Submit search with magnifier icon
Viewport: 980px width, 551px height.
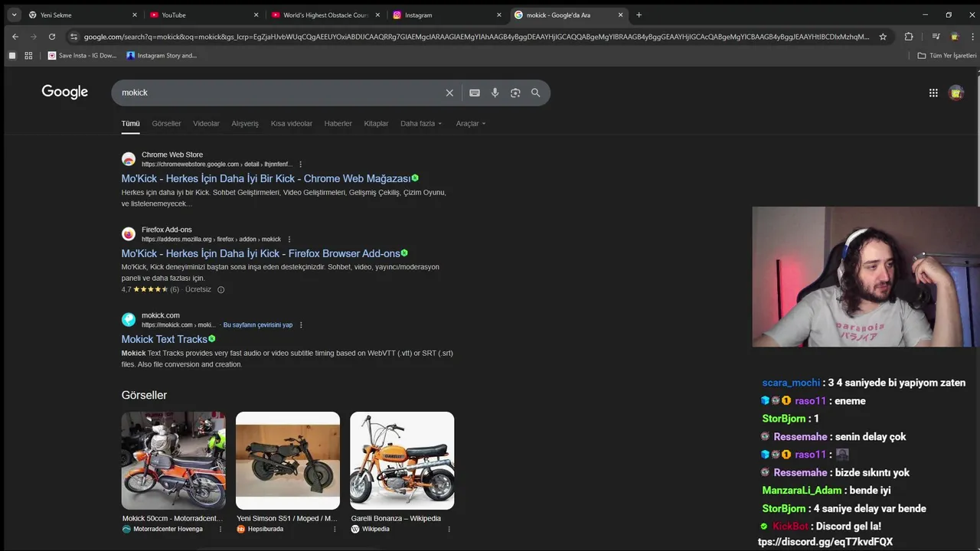pyautogui.click(x=535, y=93)
